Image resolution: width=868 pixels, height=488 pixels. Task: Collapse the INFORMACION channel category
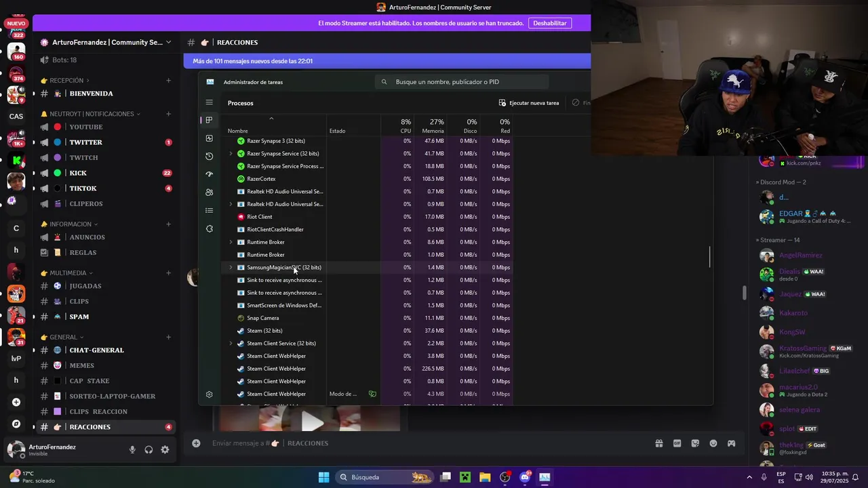coord(69,224)
